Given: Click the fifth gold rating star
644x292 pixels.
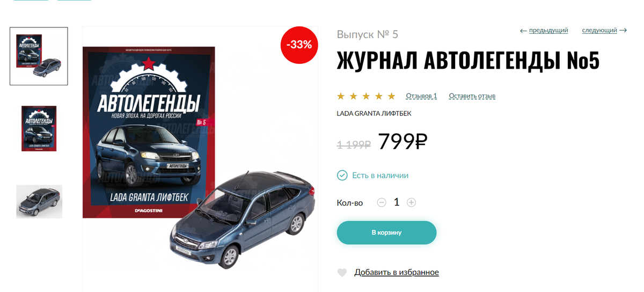Looking at the screenshot, I should click(x=391, y=96).
